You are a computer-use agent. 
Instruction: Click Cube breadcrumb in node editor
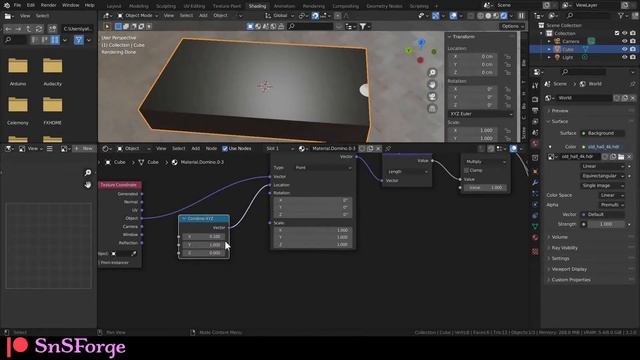pos(120,162)
